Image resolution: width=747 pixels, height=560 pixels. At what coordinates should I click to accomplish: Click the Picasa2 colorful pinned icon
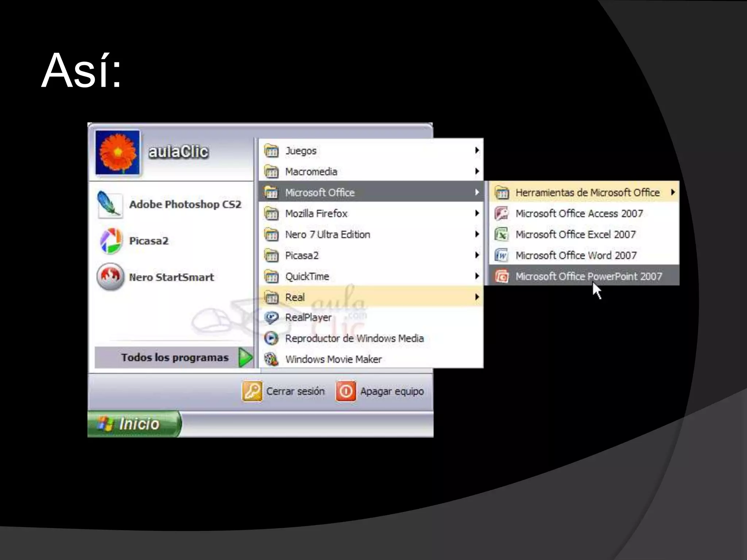[111, 241]
